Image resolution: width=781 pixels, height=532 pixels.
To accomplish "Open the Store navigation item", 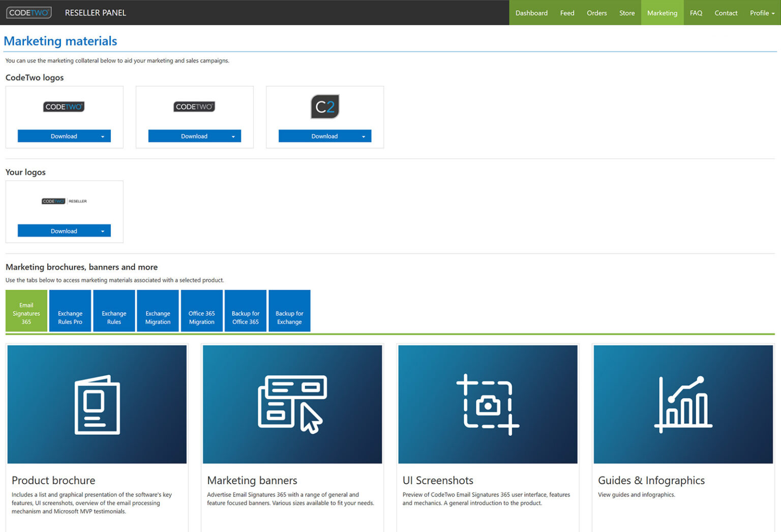I will tap(626, 13).
